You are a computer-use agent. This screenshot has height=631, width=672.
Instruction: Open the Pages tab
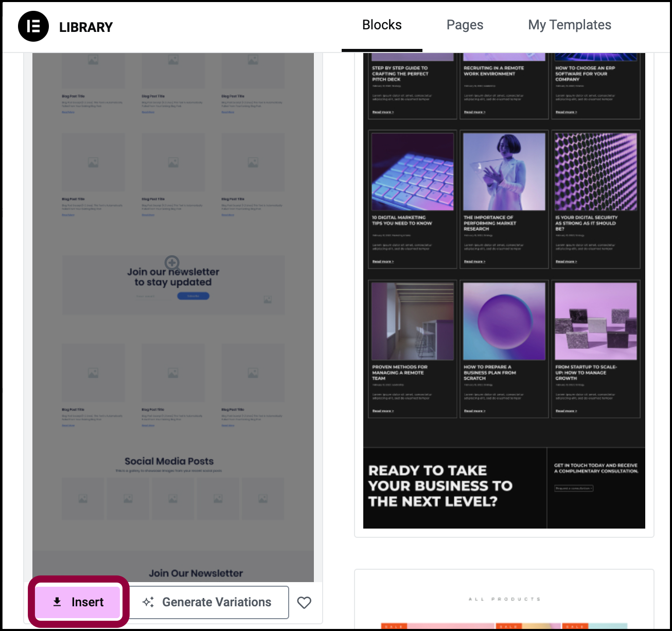[x=465, y=25]
